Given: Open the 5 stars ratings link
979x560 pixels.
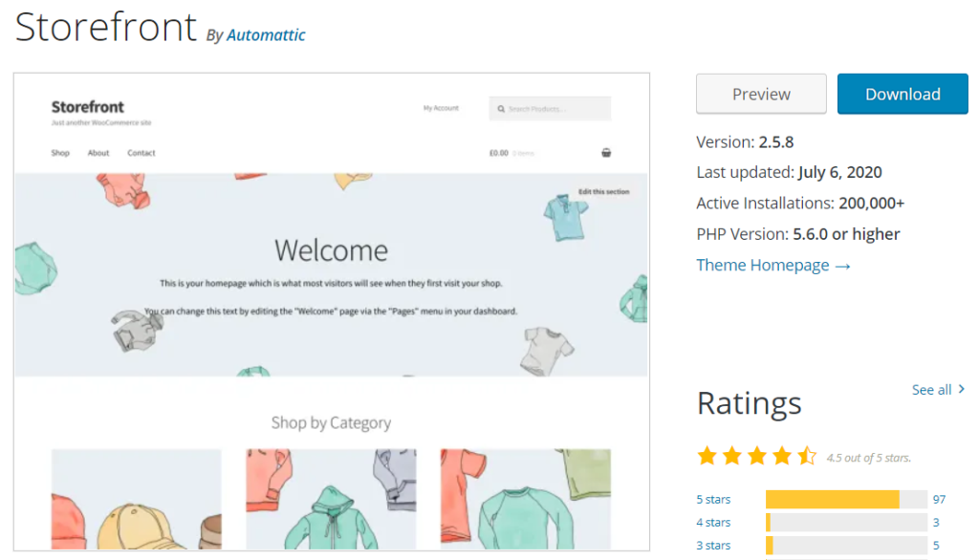Looking at the screenshot, I should click(x=713, y=499).
